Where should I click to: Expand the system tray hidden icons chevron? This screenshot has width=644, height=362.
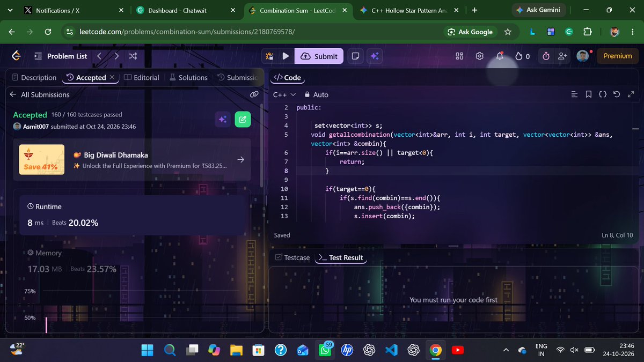[x=506, y=350]
